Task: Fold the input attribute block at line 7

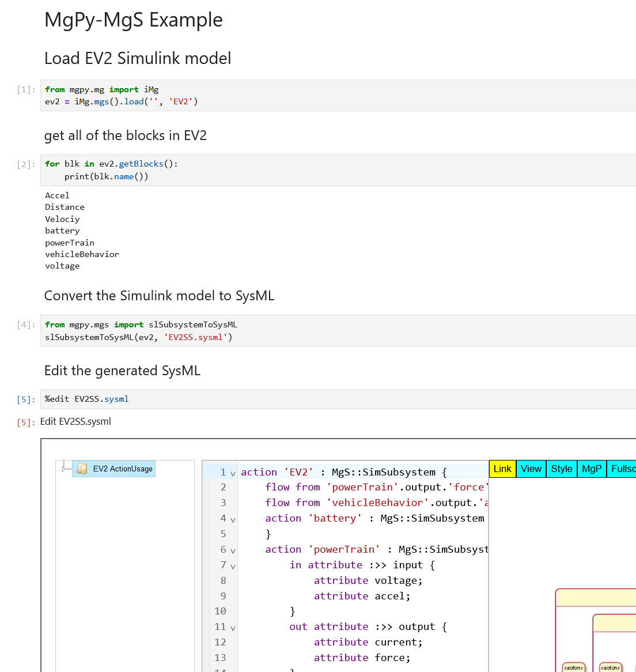Action: (232, 565)
